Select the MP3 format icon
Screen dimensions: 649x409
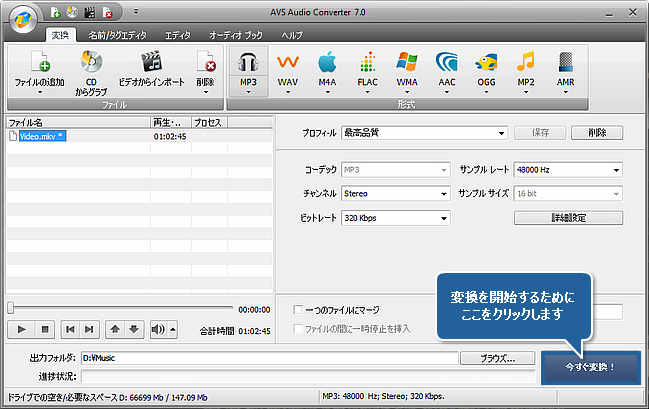(248, 62)
